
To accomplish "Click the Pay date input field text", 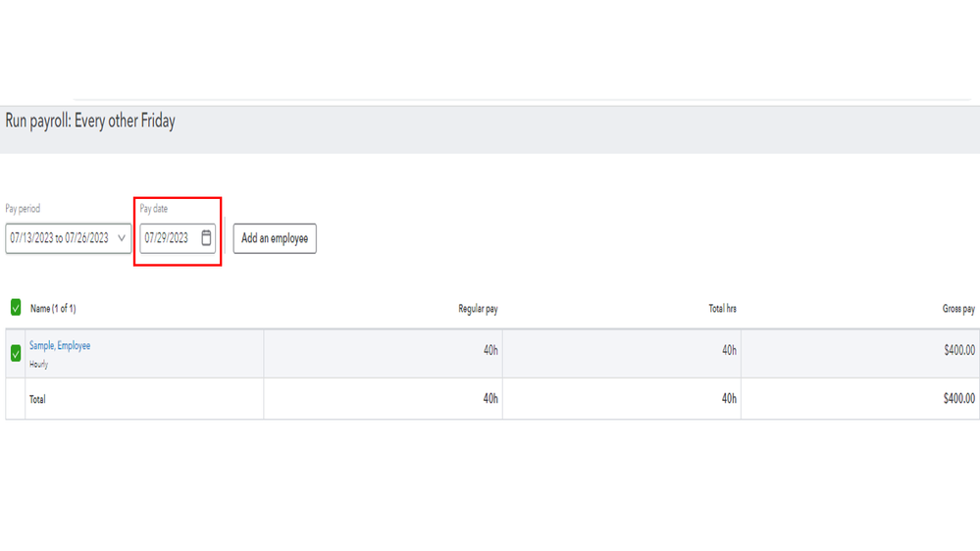I will click(167, 238).
